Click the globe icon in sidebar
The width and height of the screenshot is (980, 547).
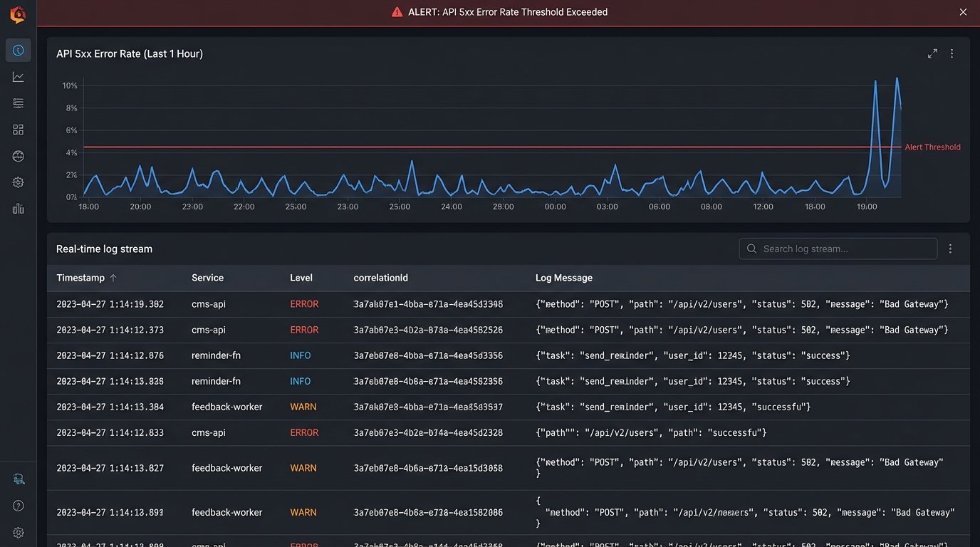click(x=19, y=156)
